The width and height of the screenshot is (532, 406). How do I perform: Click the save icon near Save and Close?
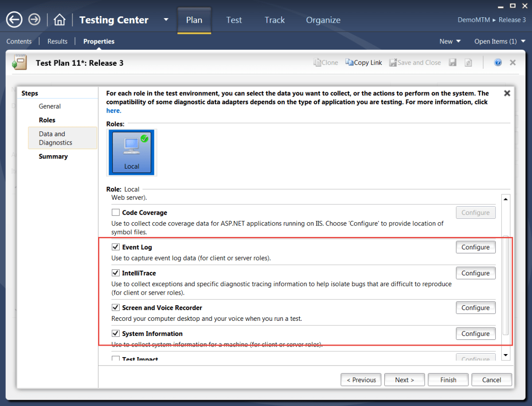[x=453, y=62]
